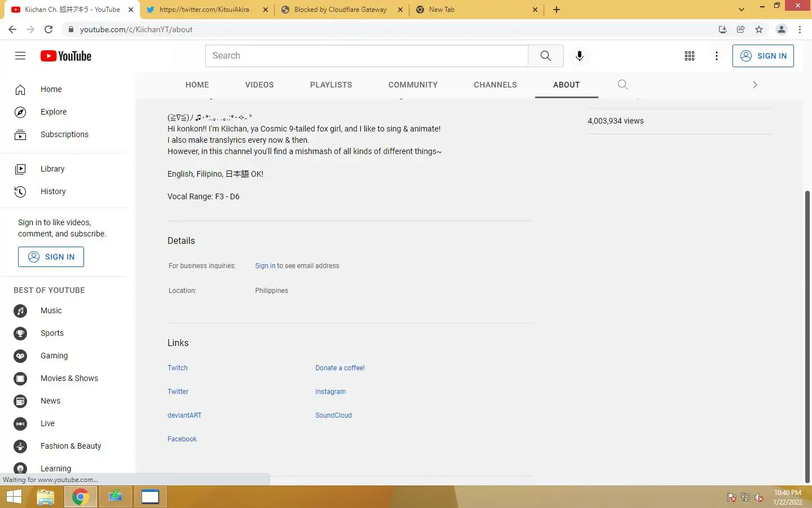Screen dimensions: 812x508
Task: Browse the Live category
Action: click(x=47, y=423)
